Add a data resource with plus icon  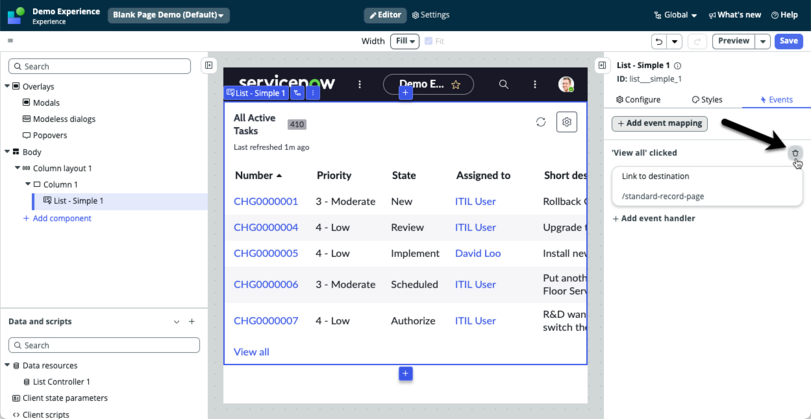191,322
